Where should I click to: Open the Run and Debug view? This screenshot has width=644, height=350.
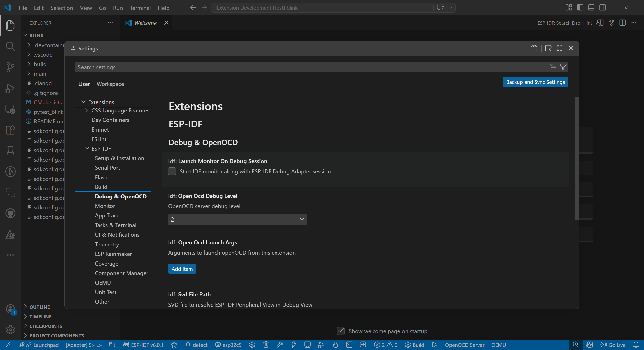[x=10, y=88]
